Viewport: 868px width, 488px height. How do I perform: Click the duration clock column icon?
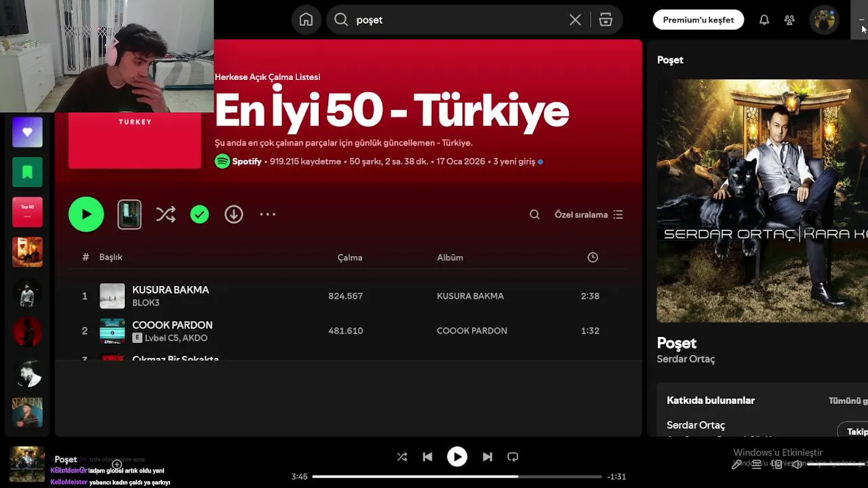click(593, 258)
